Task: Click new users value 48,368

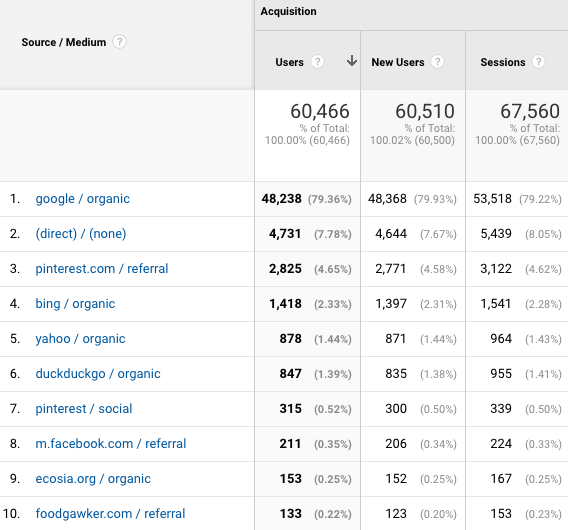Action: point(387,199)
